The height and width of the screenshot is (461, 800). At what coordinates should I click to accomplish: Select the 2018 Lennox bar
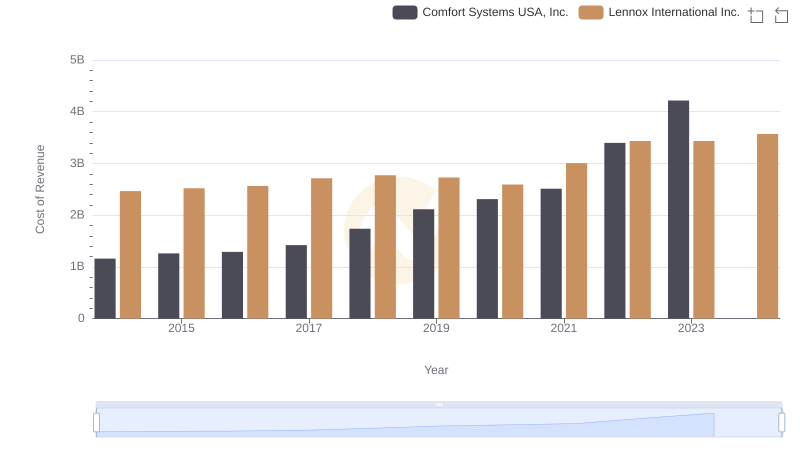point(385,247)
